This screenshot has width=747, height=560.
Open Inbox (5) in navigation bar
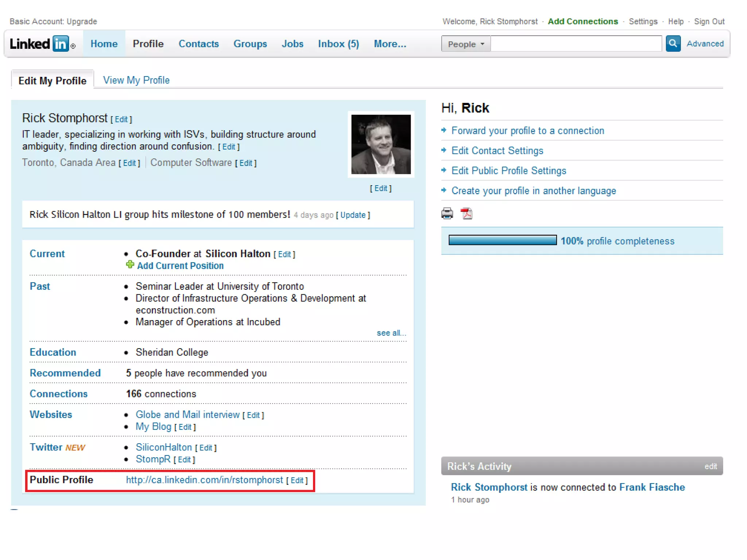(338, 44)
